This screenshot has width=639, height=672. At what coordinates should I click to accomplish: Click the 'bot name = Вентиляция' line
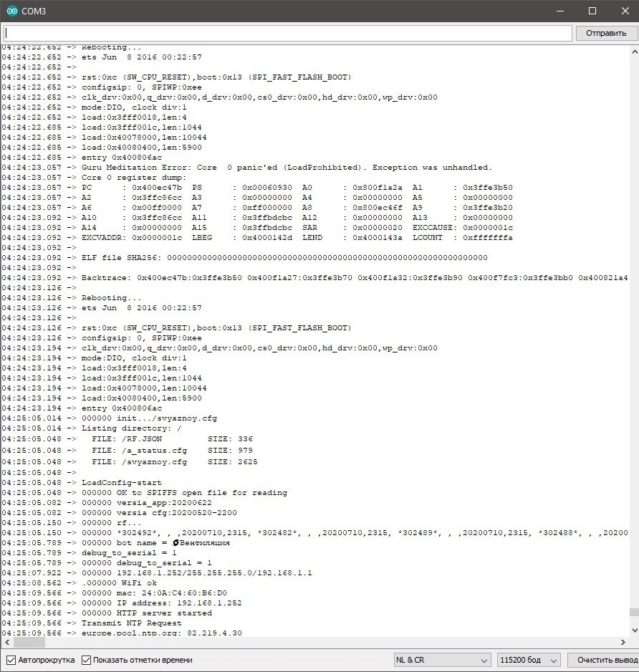155,543
